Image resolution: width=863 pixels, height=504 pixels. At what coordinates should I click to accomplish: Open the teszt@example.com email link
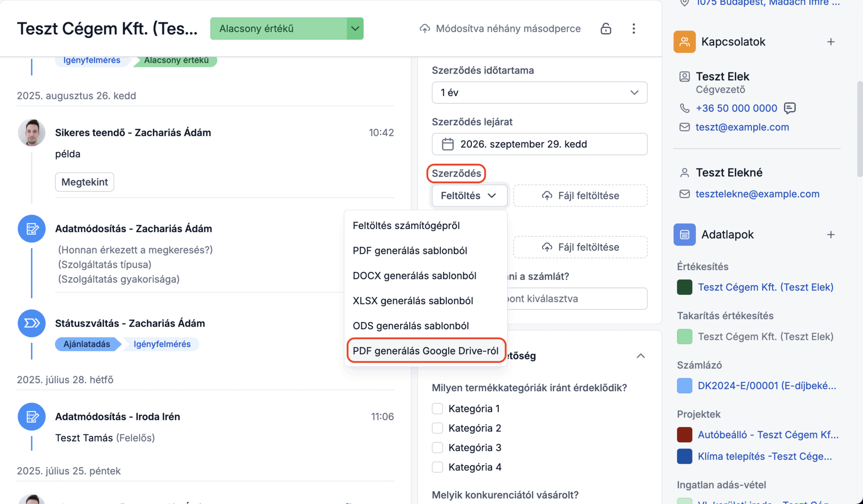coord(742,127)
